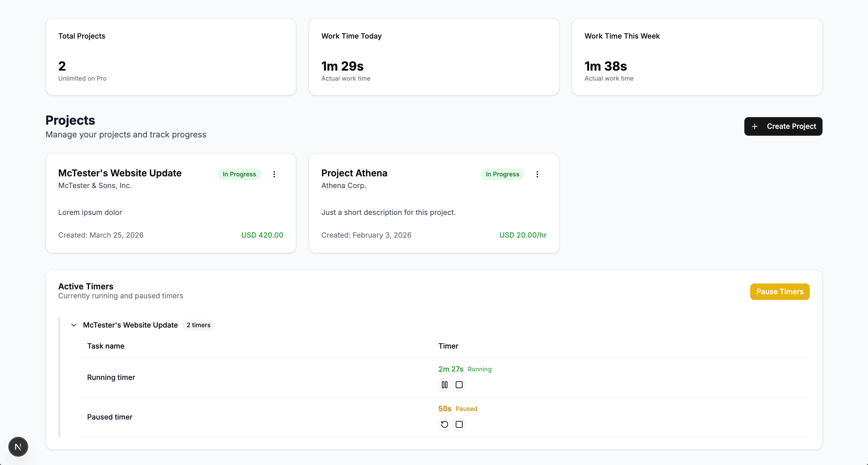Click the In Progress badge on Athena
Viewport: 868px width, 465px height.
(502, 174)
